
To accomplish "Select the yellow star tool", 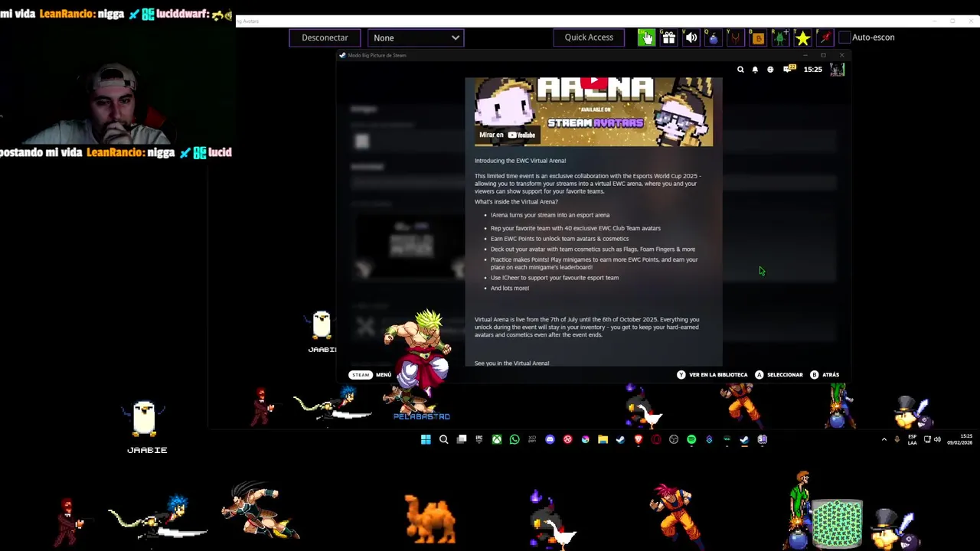I will tap(802, 37).
